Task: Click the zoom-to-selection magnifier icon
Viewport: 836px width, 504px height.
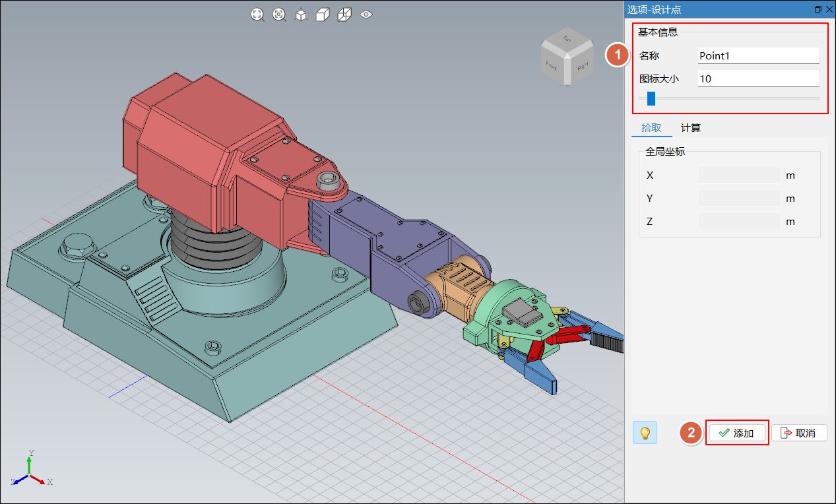Action: [279, 15]
